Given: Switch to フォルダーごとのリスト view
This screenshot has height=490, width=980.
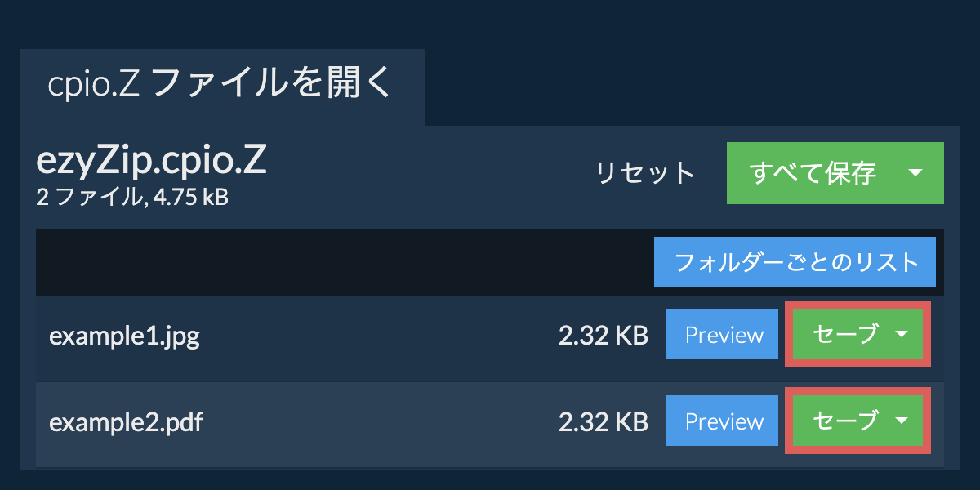Looking at the screenshot, I should tap(795, 263).
